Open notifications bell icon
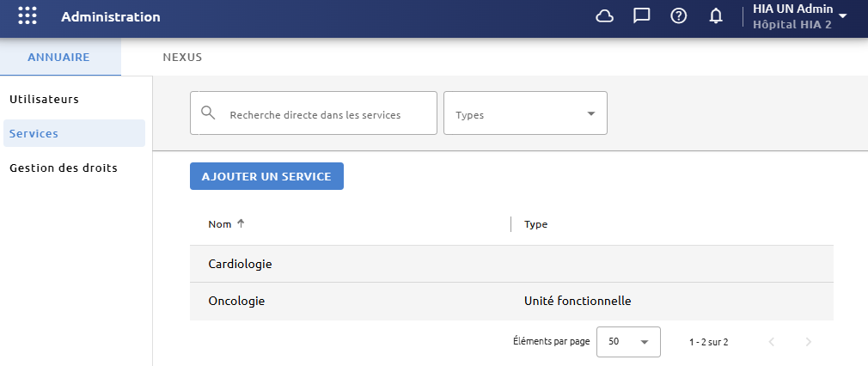 (716, 16)
